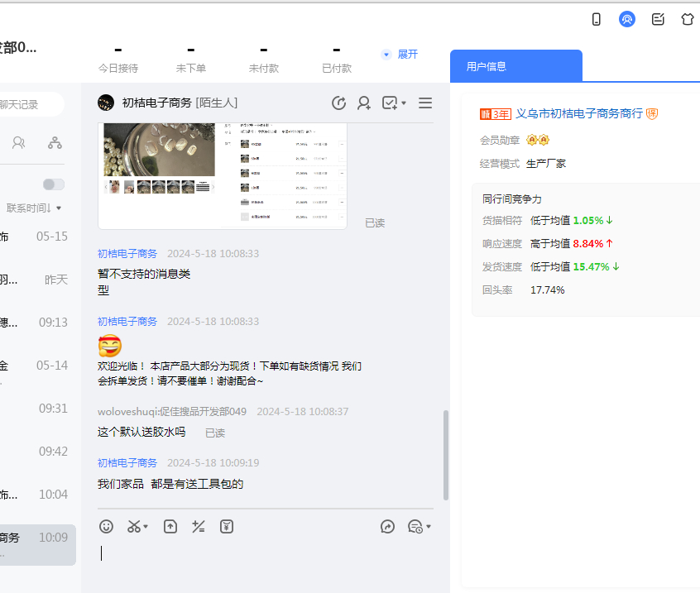This screenshot has height=593, width=700.
Task: Open 义乌市初桔电子商务商行 shop link
Action: pyautogui.click(x=578, y=113)
